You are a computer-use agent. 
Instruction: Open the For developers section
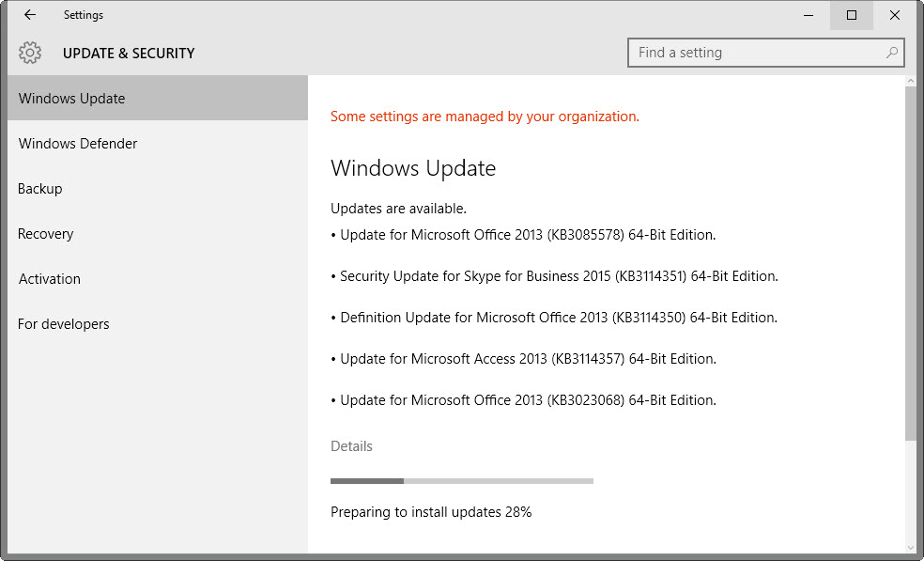pyautogui.click(x=158, y=324)
